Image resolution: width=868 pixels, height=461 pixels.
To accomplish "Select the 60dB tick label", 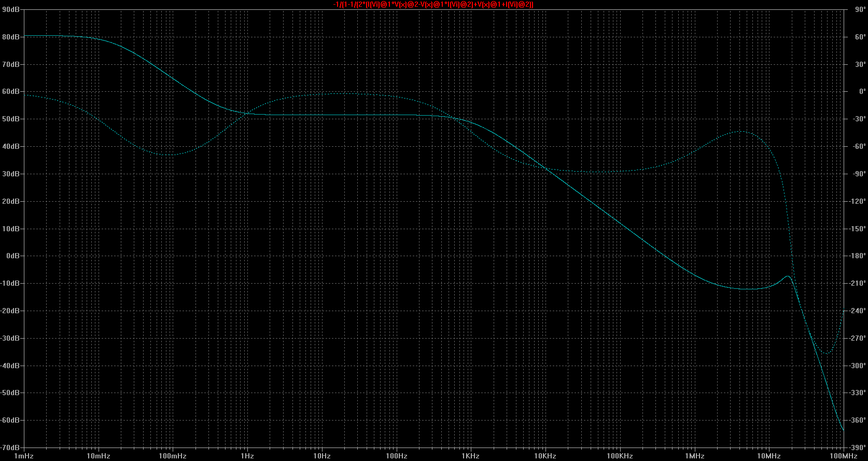I will point(10,91).
